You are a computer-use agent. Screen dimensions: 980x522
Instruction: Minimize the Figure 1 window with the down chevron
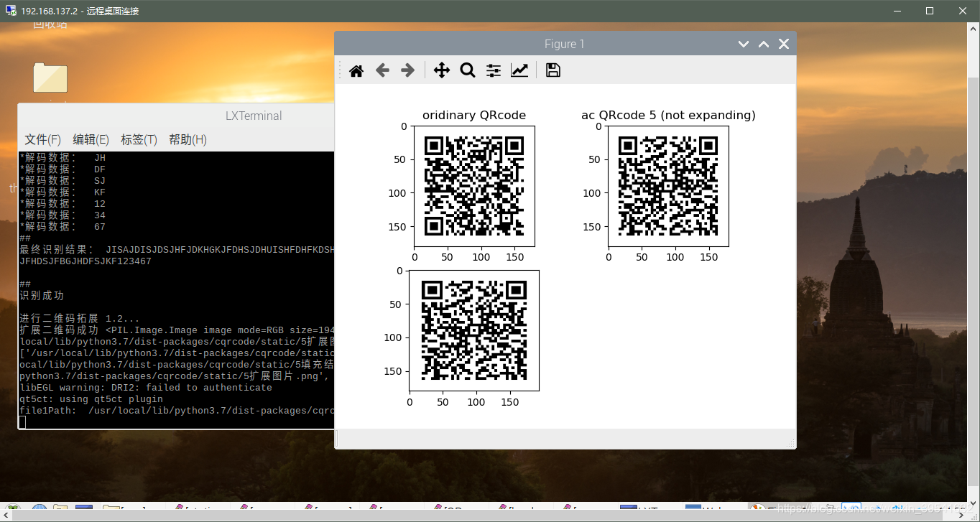744,44
